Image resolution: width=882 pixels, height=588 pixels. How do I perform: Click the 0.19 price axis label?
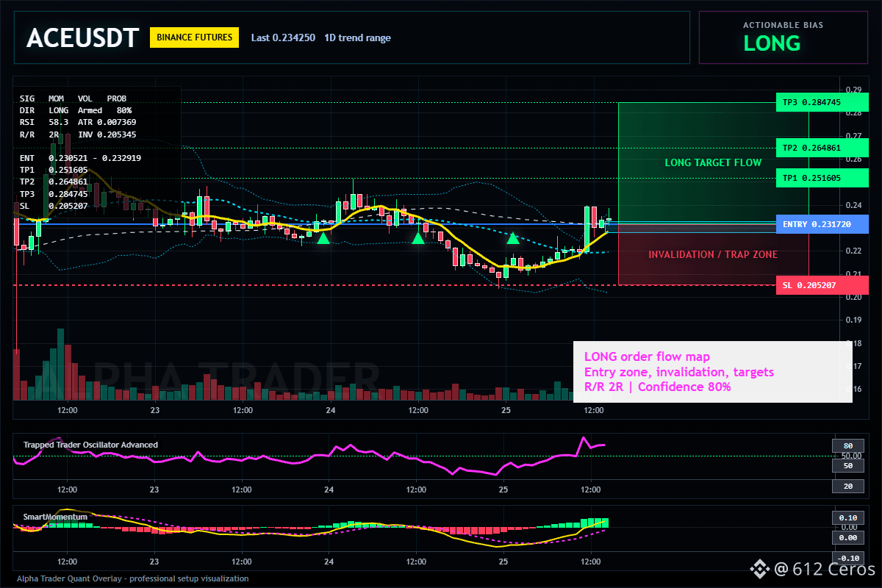point(853,320)
